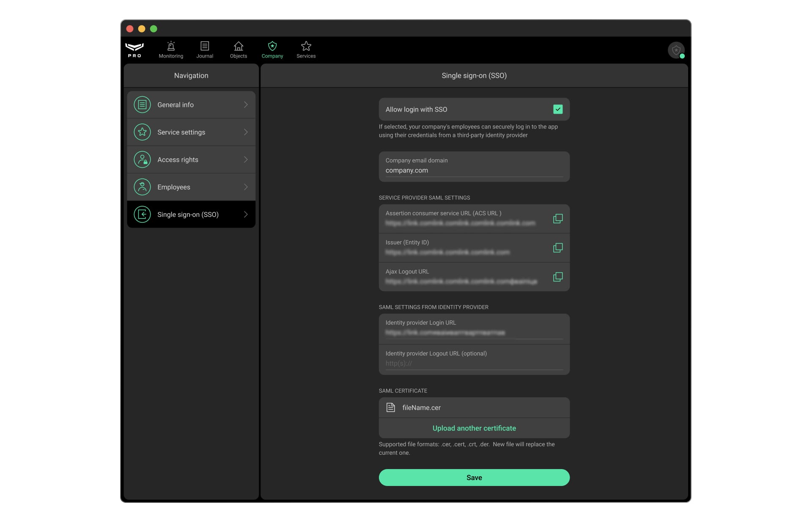This screenshot has height=524, width=812.
Task: Click the General info document icon in sidebar
Action: (142, 104)
